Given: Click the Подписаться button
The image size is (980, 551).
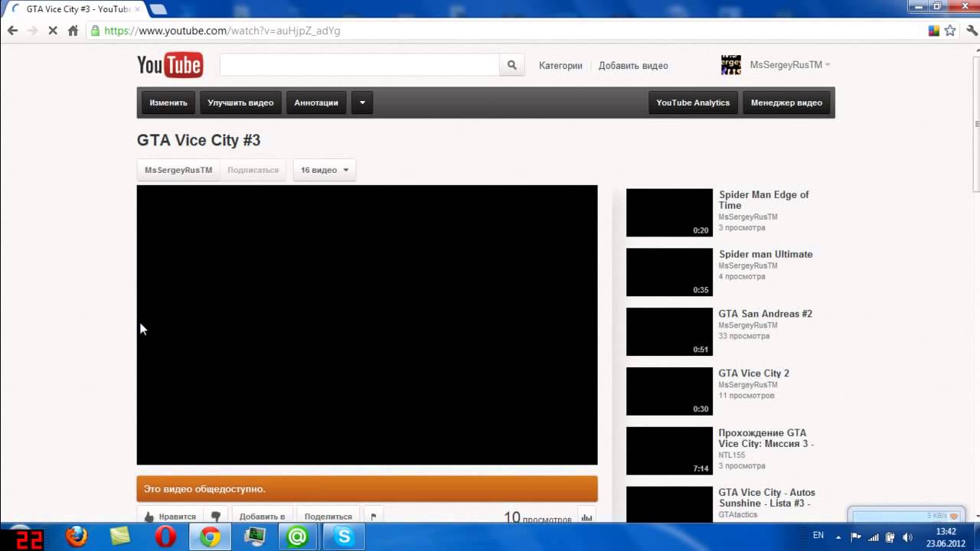Looking at the screenshot, I should [253, 170].
